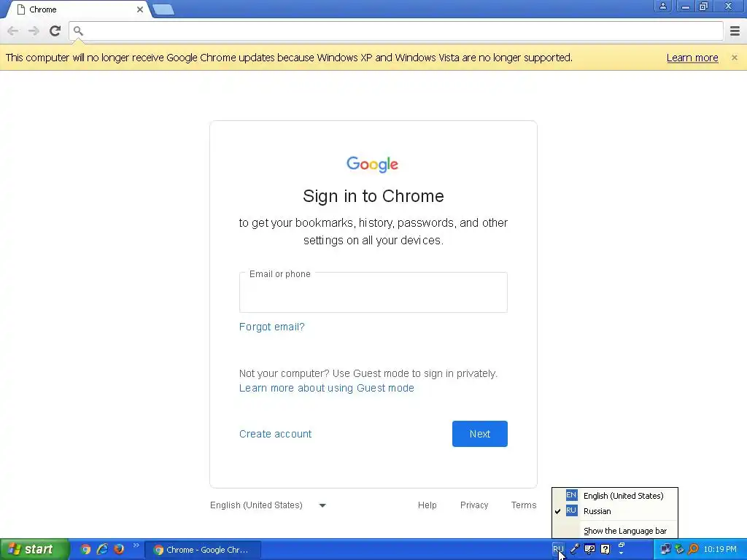Image resolution: width=747 pixels, height=560 pixels.
Task: Click the handwriting tools icon on language bar
Action: 589,550
